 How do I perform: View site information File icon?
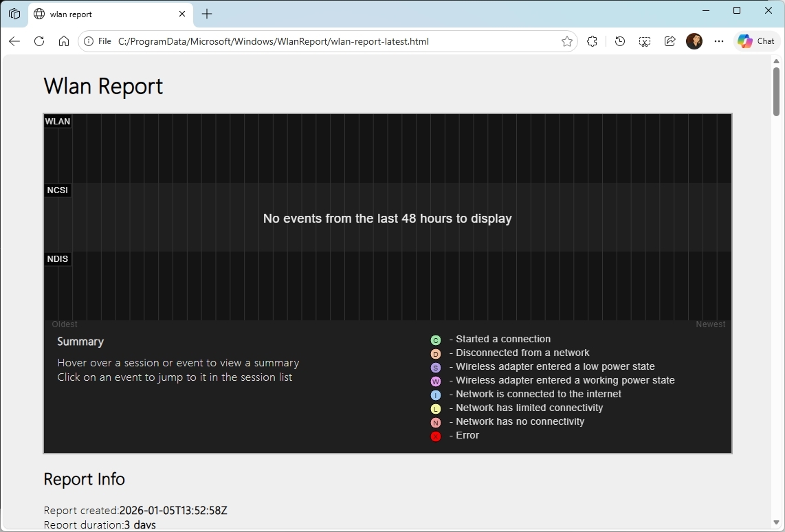tap(98, 41)
